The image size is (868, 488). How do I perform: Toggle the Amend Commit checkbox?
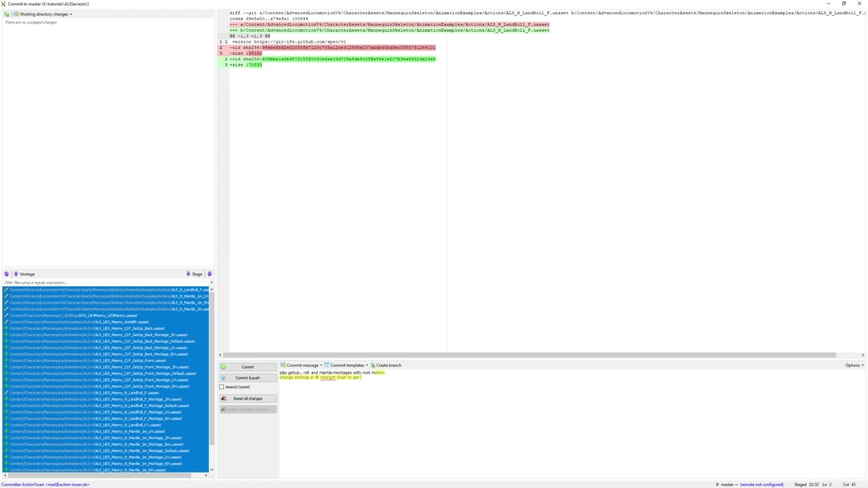222,387
